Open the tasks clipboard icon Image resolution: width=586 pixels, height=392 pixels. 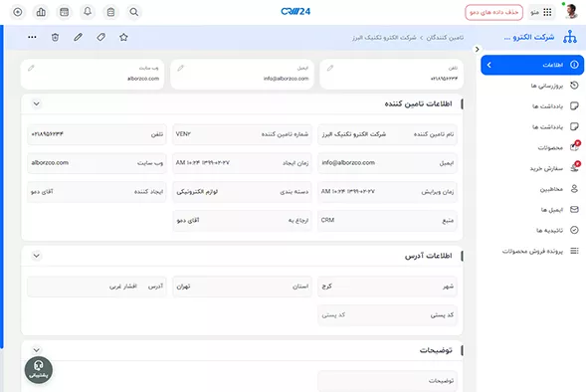(x=110, y=12)
